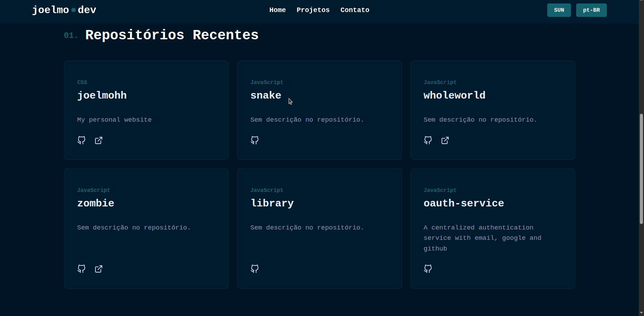This screenshot has height=316, width=644.
Task: Open external link icon on wholeworld card
Action: (x=445, y=140)
